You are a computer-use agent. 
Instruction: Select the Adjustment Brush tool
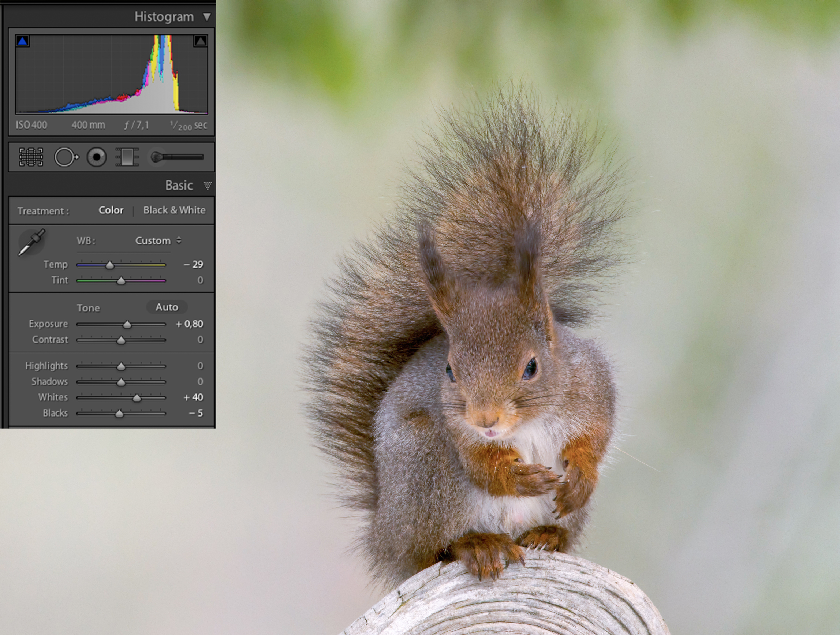[x=177, y=157]
